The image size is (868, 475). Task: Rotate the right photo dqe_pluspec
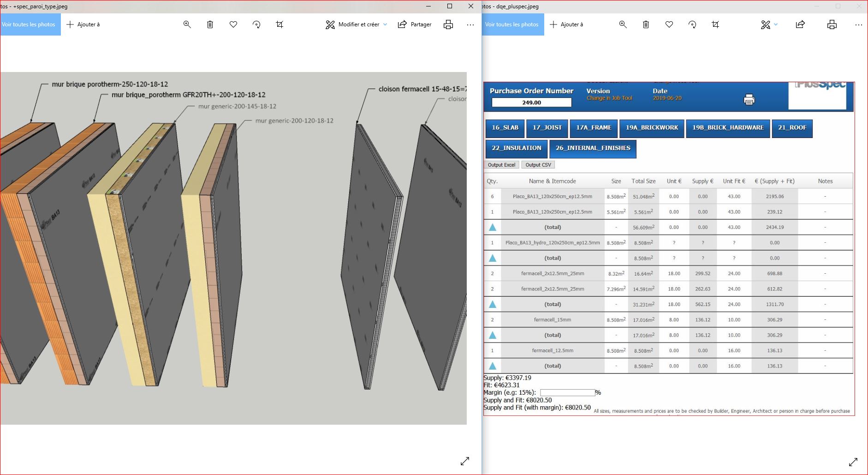click(x=692, y=24)
